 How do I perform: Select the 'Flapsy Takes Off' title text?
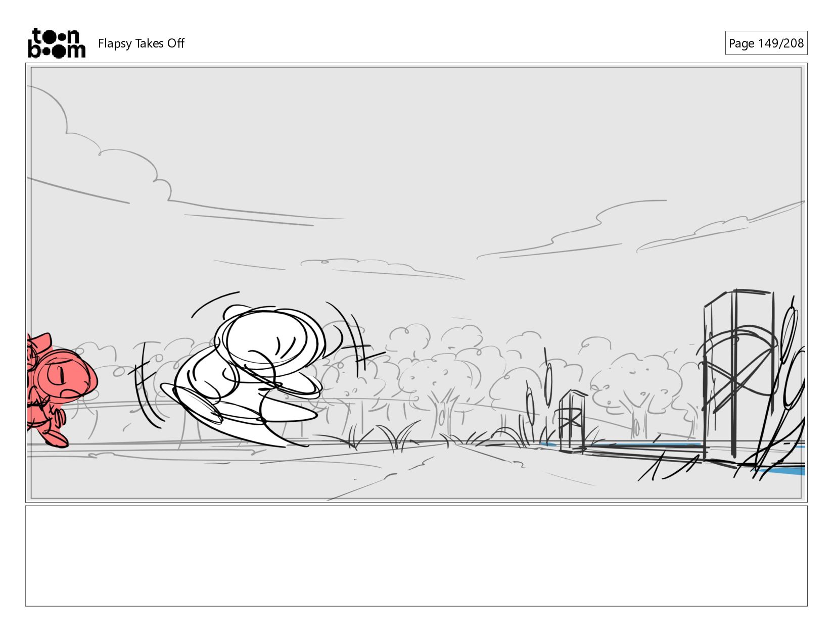tap(141, 43)
